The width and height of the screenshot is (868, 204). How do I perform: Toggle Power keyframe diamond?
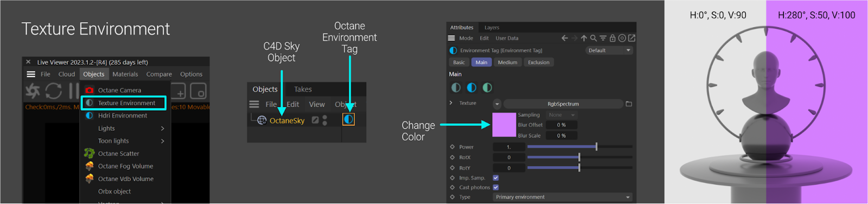click(x=452, y=147)
